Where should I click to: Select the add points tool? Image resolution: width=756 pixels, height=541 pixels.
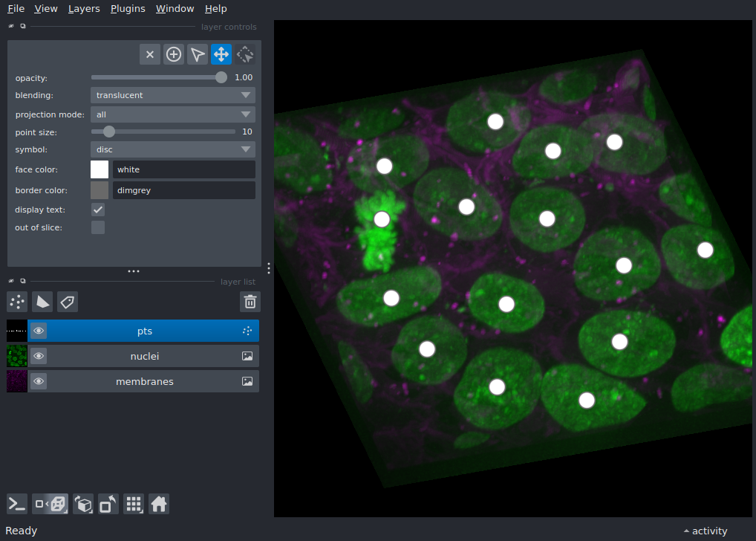pos(173,54)
